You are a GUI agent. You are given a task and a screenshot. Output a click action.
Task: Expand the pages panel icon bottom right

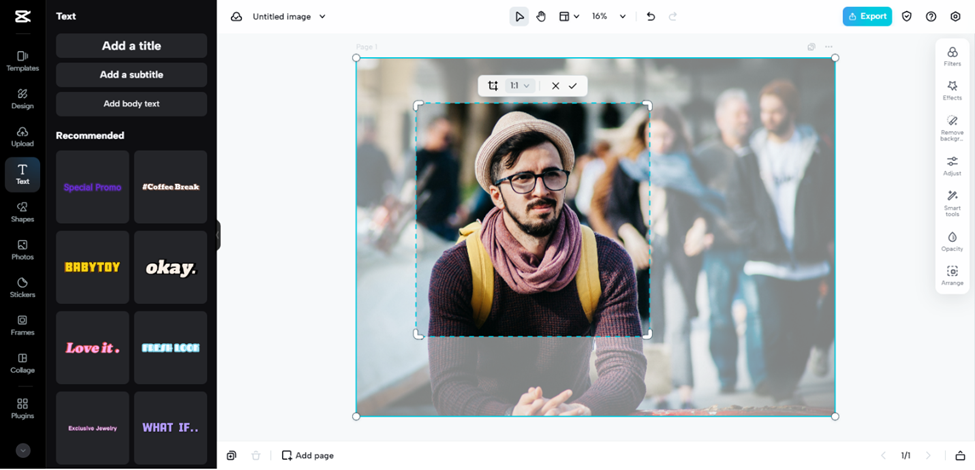[960, 456]
